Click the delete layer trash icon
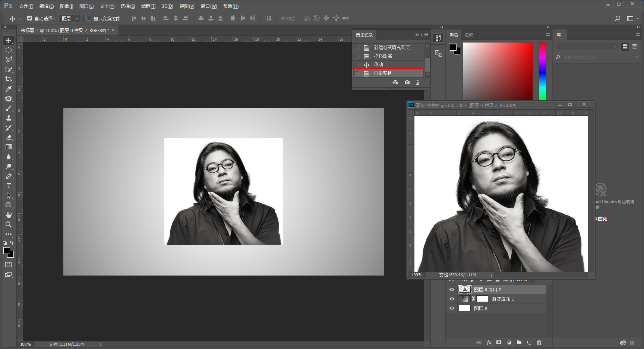Screen dimensions: 644x349 tap(539, 343)
